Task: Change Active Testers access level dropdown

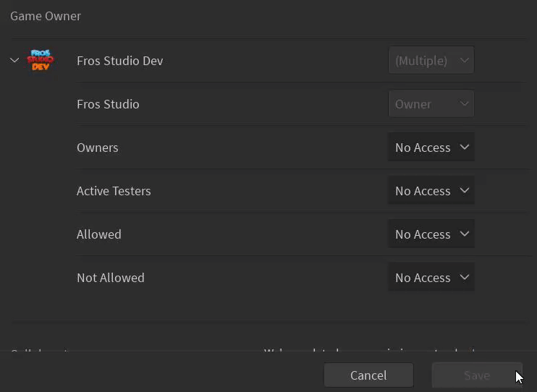Action: pyautogui.click(x=431, y=190)
